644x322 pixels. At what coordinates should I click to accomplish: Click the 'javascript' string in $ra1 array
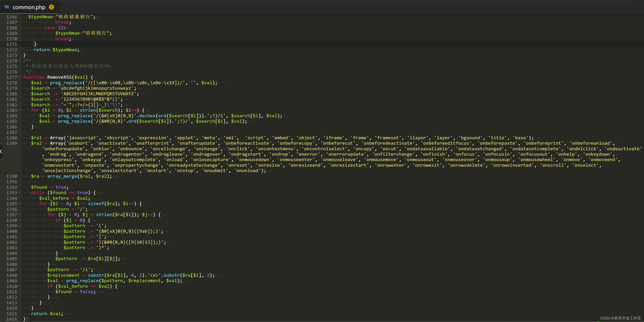pos(82,138)
